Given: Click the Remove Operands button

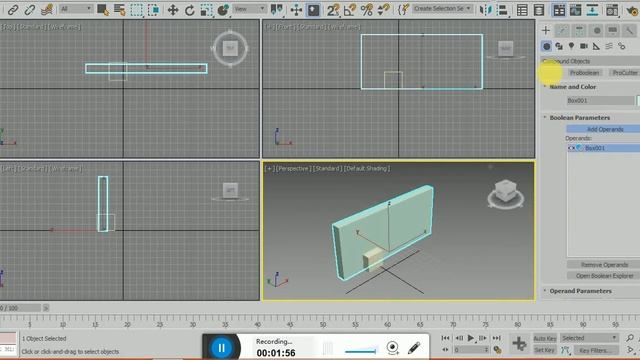Looking at the screenshot, I should [x=604, y=265].
